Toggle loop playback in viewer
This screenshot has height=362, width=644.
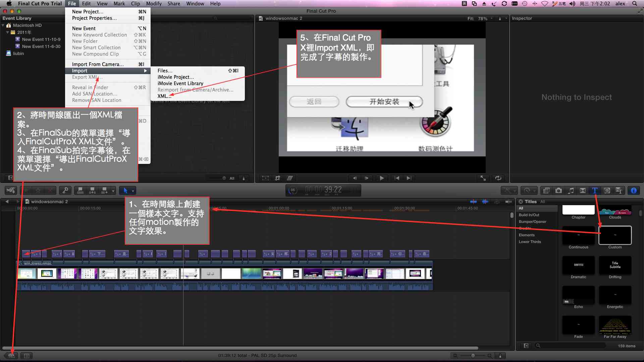pyautogui.click(x=498, y=178)
